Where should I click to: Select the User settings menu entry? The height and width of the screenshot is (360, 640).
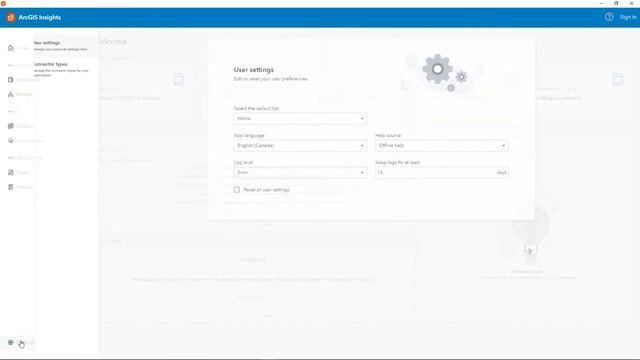(x=65, y=46)
